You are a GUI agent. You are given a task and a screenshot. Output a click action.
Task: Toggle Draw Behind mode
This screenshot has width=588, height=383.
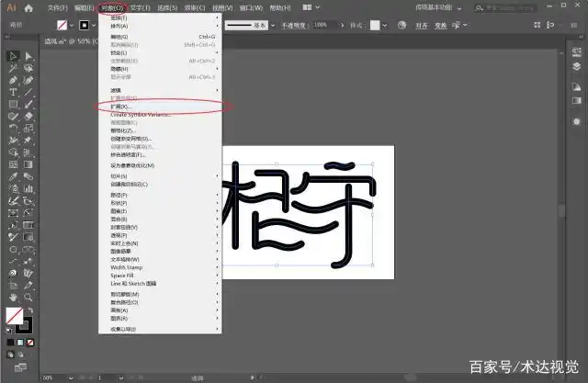click(20, 355)
